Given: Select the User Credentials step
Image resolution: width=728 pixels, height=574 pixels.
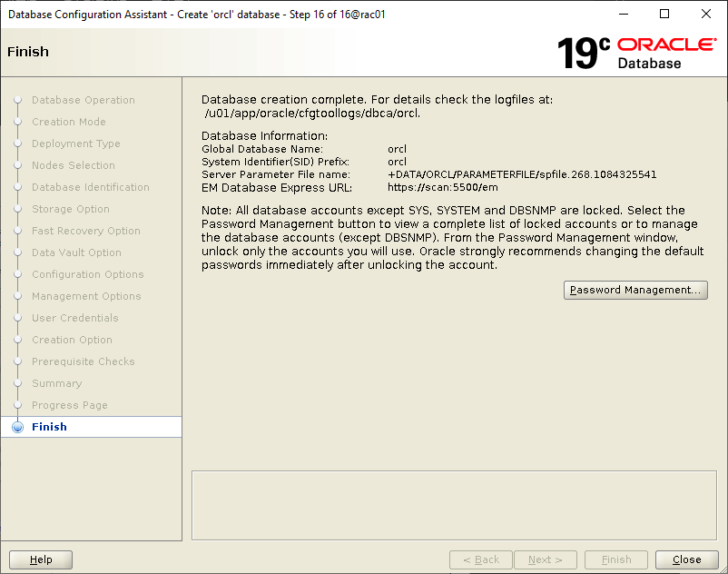Looking at the screenshot, I should click(75, 318).
